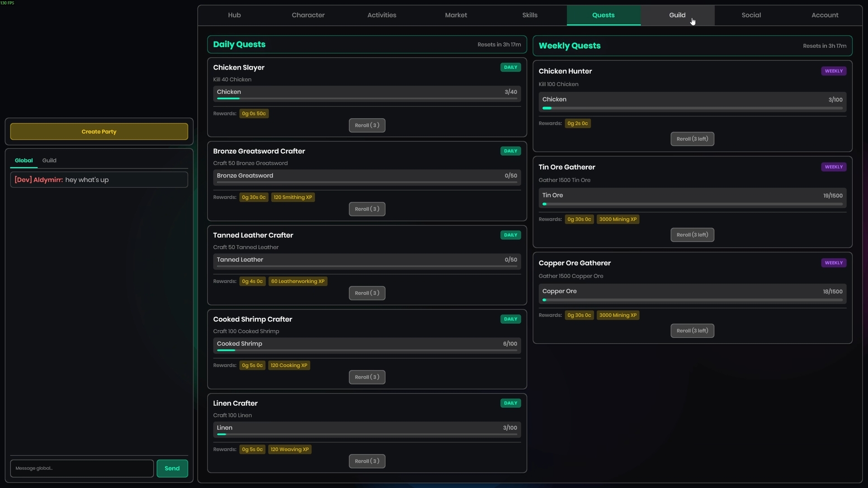Open the Guild tab in top navigation
Viewport: 868px width, 488px height.
[677, 15]
